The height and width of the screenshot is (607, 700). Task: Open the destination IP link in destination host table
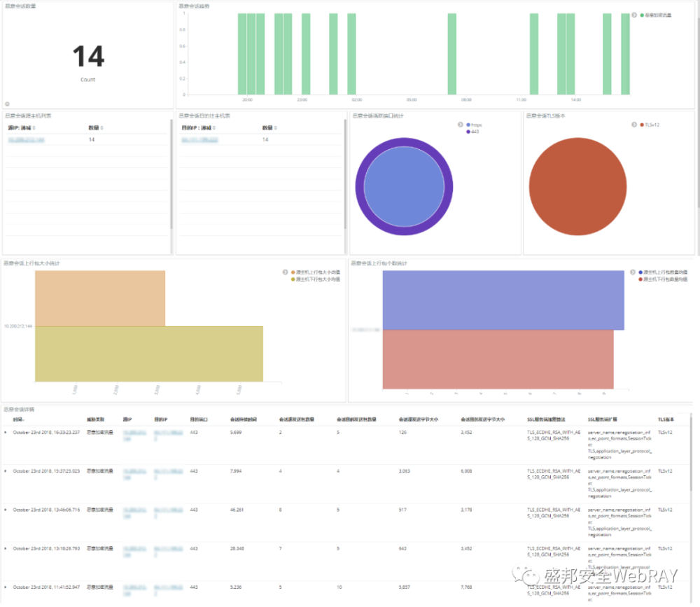[199, 140]
